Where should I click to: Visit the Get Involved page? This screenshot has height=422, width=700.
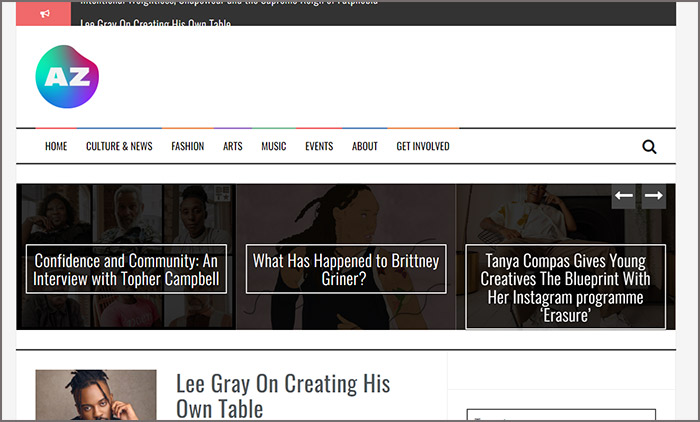click(x=423, y=146)
